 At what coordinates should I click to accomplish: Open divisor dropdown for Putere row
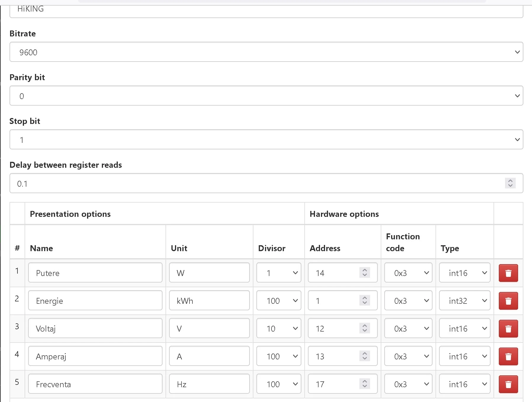pos(279,273)
